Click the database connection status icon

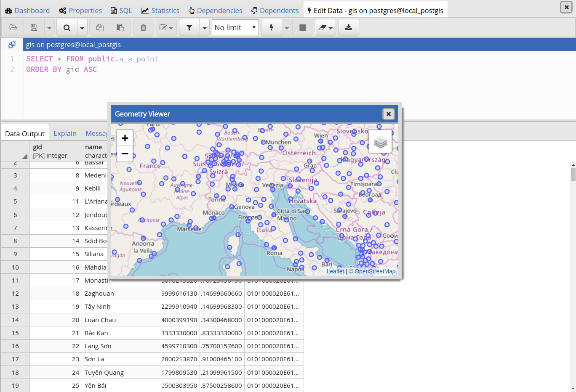(x=12, y=45)
